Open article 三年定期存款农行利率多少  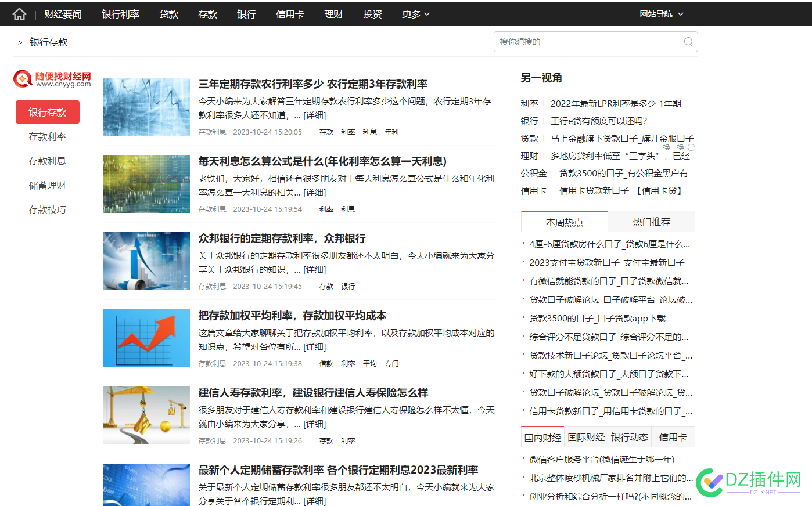pos(313,84)
